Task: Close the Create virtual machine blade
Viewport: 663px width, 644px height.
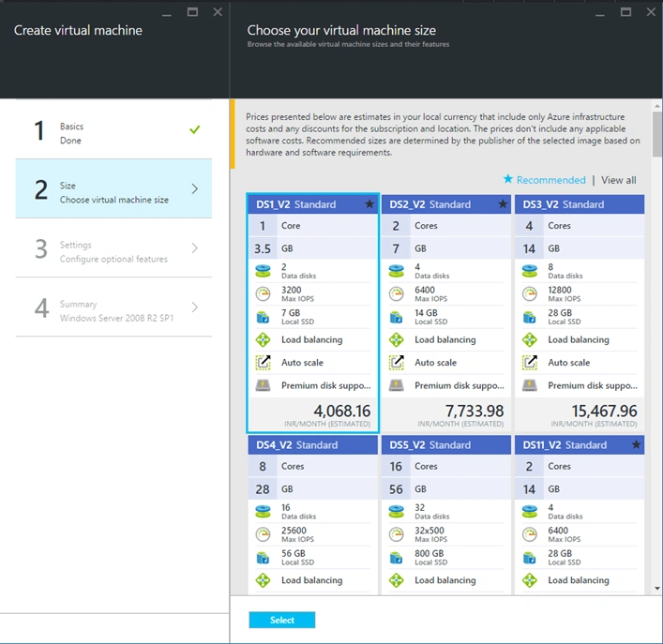Action: pyautogui.click(x=218, y=12)
